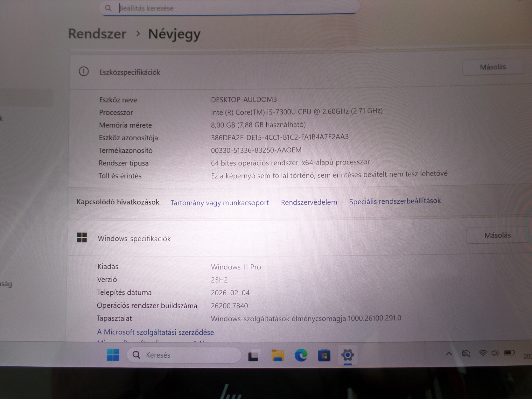The height and width of the screenshot is (399, 532).
Task: Click the crossed-out cloud tray icon
Action: tap(466, 353)
